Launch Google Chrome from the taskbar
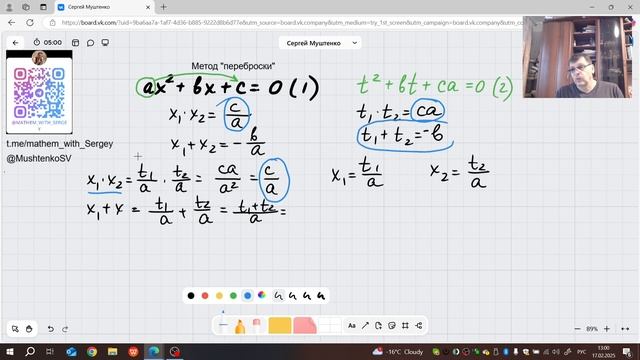The image size is (640, 360). coord(92,351)
